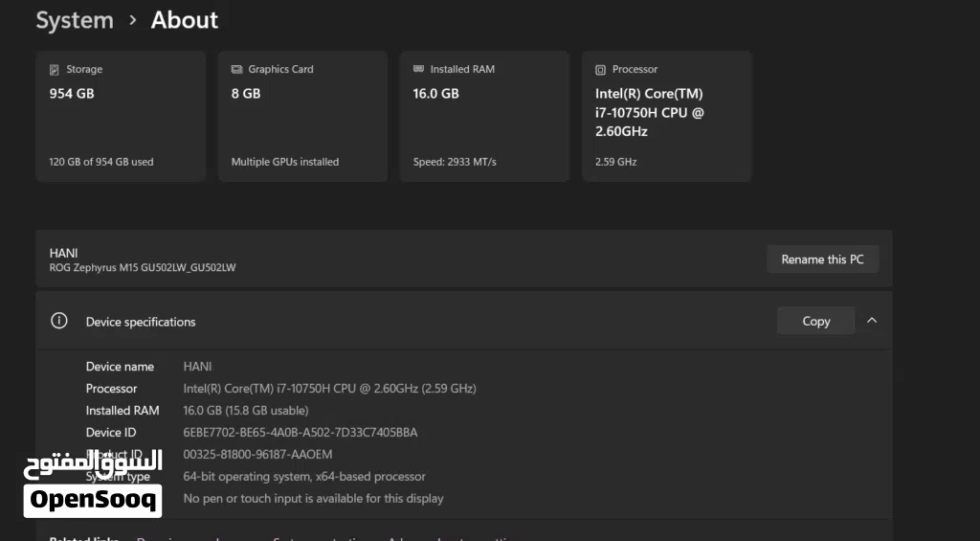
Task: Click the Device ID label
Action: point(111,432)
